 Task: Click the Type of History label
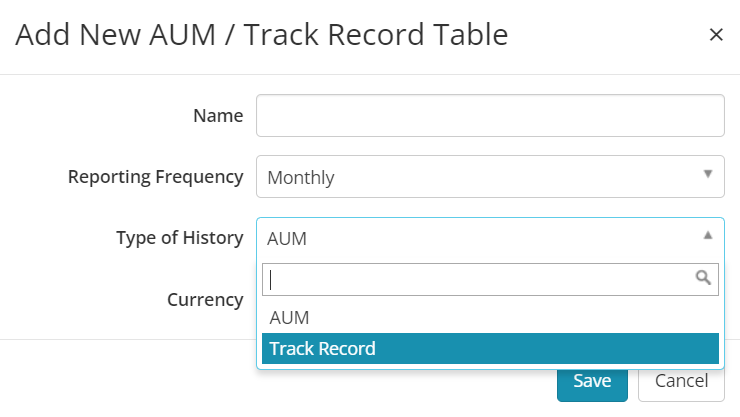pos(180,238)
